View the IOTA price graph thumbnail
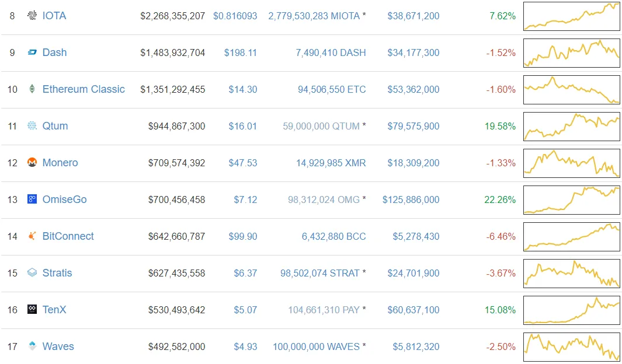622x364 pixels. pyautogui.click(x=572, y=16)
